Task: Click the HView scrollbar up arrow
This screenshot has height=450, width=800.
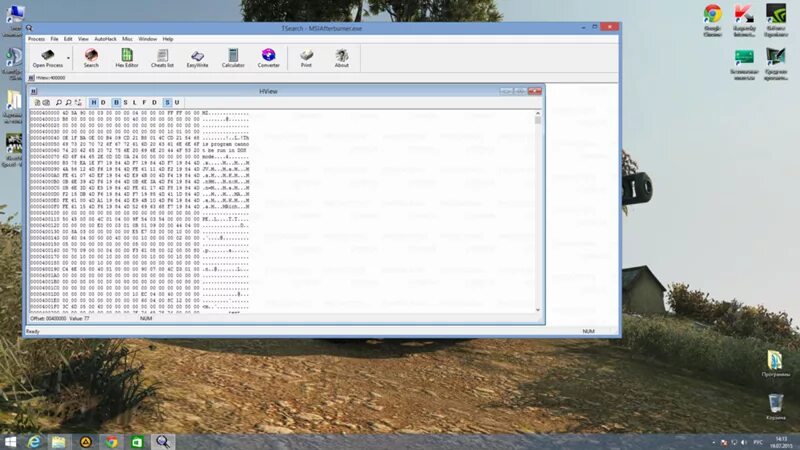Action: pos(538,113)
